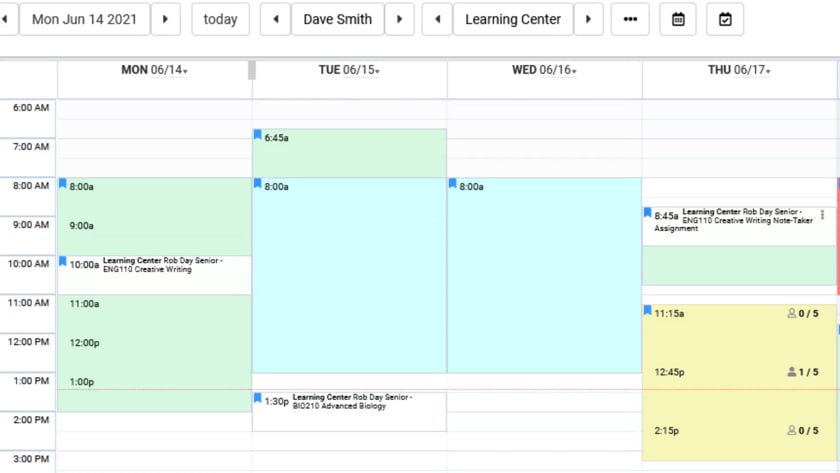
Task: Open the vertical dots menu on the 8:45a appointment
Action: tap(822, 215)
